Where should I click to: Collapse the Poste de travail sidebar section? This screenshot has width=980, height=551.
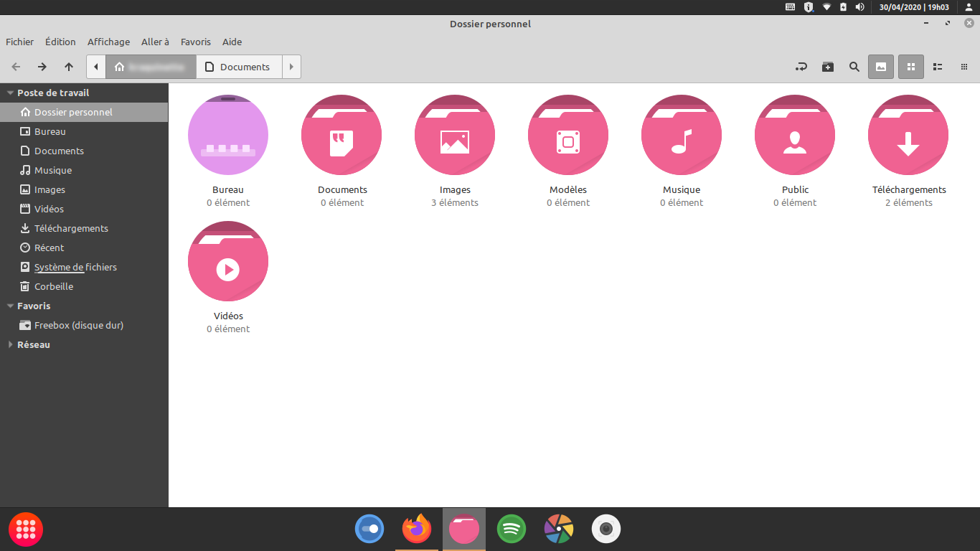(10, 93)
